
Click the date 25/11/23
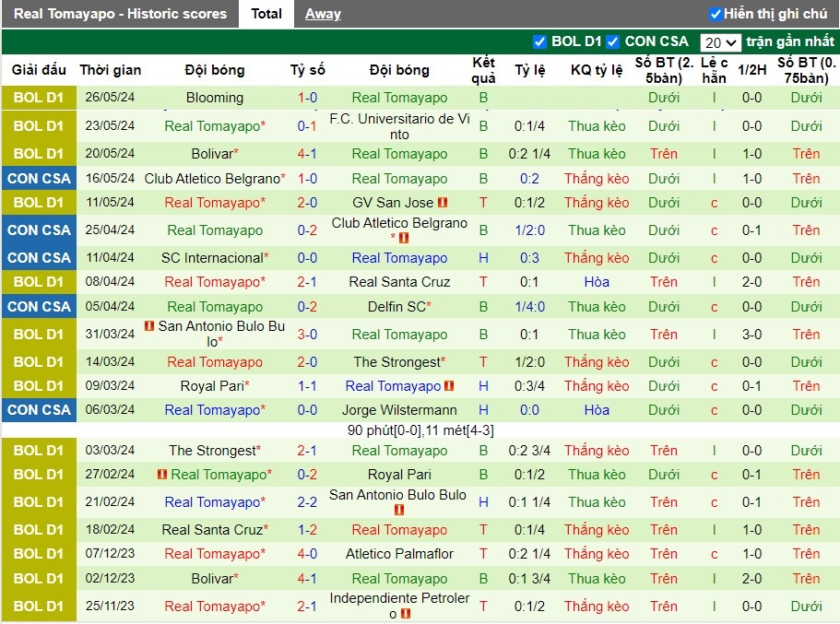(110, 606)
